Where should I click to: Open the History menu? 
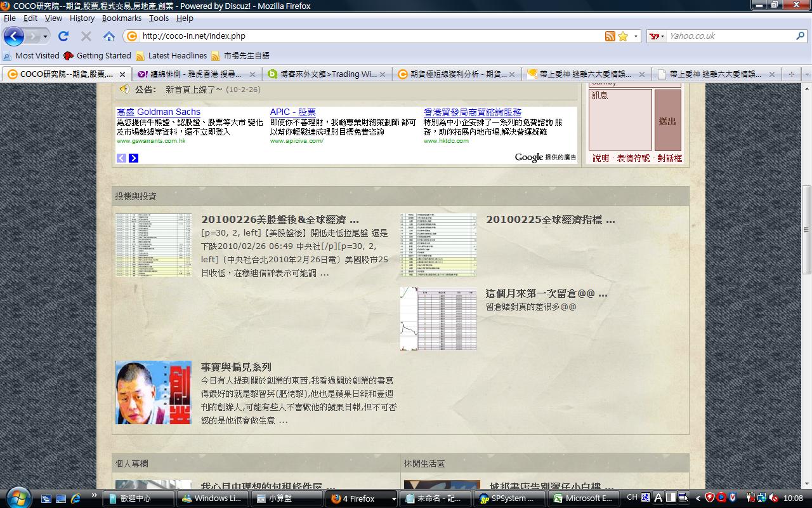point(82,18)
